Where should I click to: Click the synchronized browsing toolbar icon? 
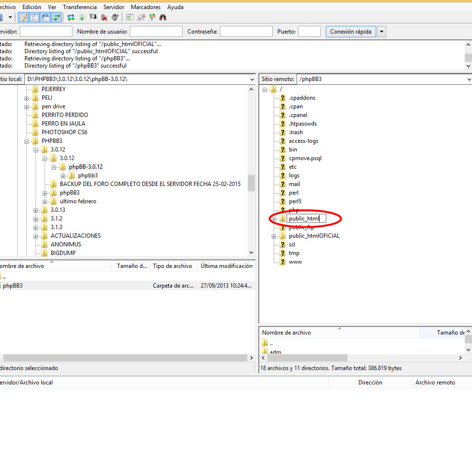(152, 17)
